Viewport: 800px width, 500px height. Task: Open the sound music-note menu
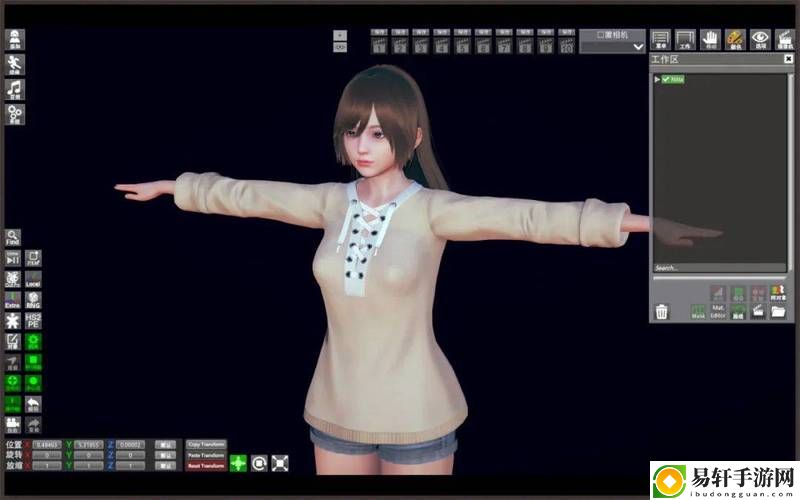15,90
